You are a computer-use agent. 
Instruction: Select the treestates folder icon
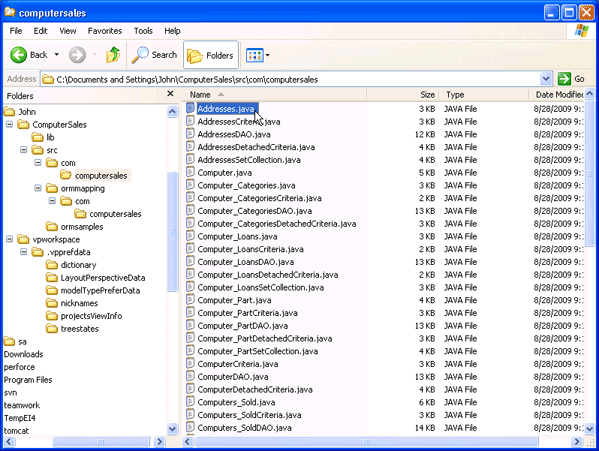(x=52, y=328)
